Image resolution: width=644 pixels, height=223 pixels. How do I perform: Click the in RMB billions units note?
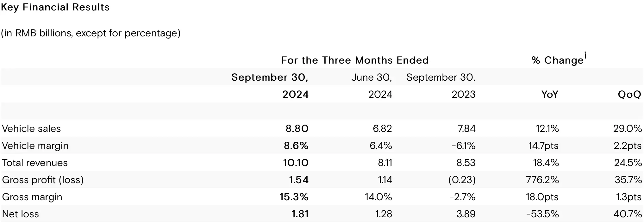click(91, 33)
